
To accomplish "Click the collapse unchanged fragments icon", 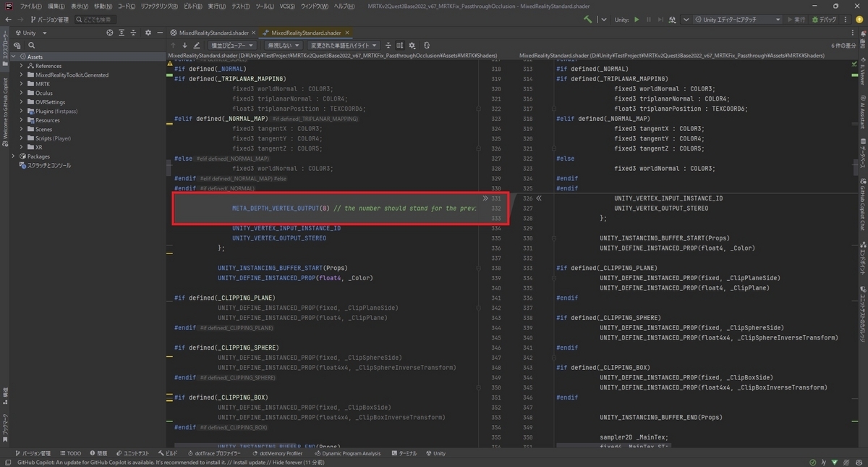I will point(388,45).
